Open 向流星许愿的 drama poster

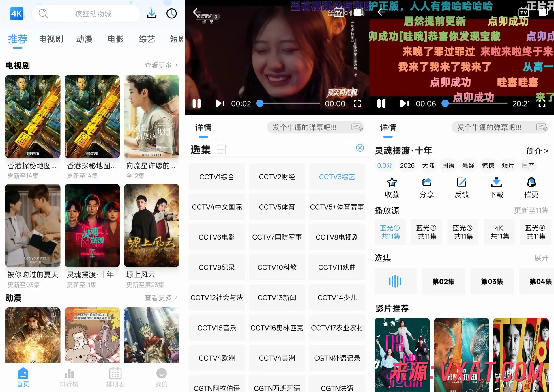tap(151, 116)
